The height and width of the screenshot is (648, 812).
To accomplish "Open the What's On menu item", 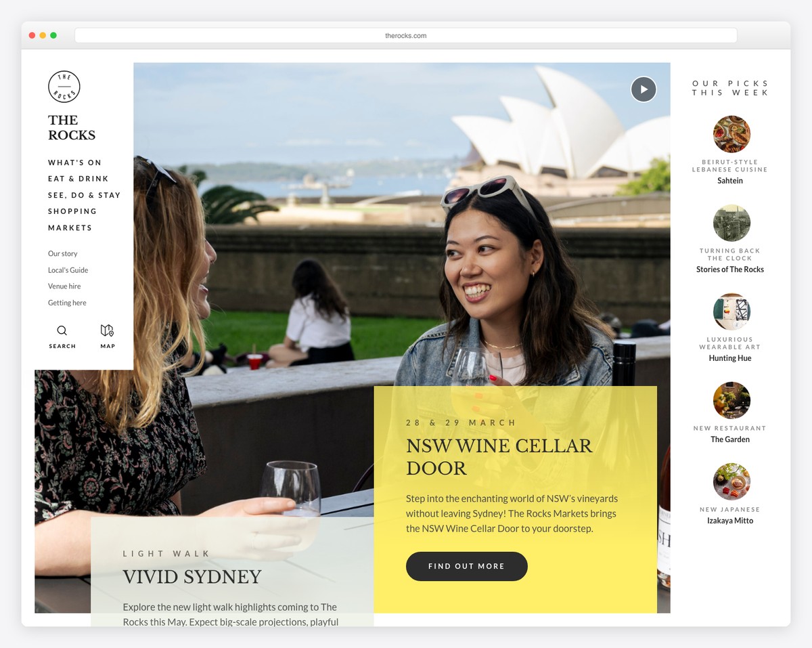I will [x=74, y=163].
